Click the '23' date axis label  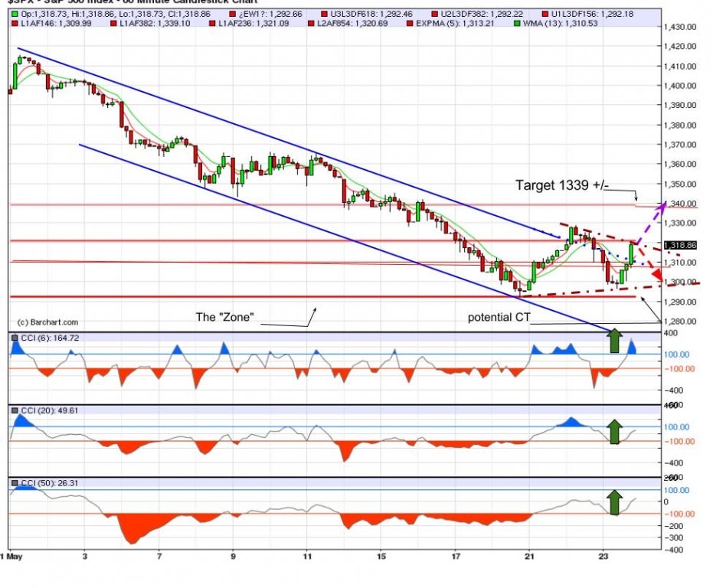[603, 557]
